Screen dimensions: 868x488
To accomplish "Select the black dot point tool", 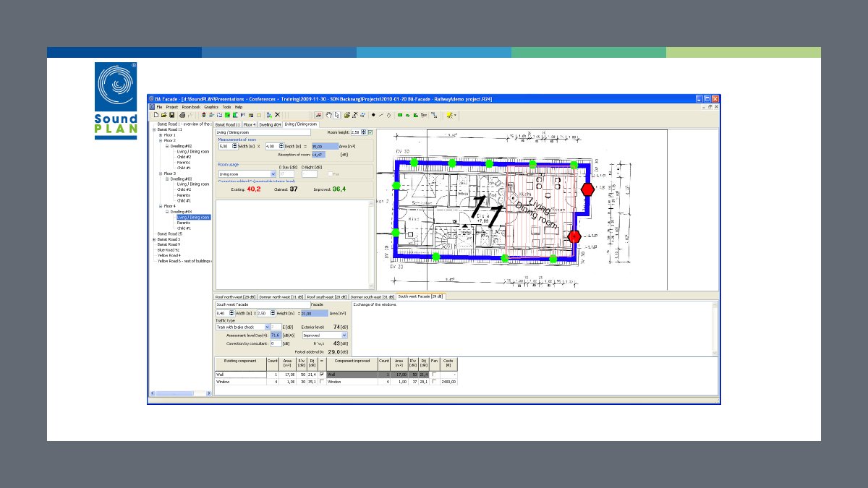I will pyautogui.click(x=373, y=114).
